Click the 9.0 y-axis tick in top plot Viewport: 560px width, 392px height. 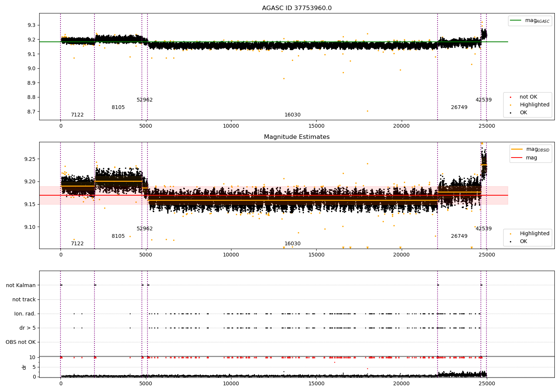[31, 69]
